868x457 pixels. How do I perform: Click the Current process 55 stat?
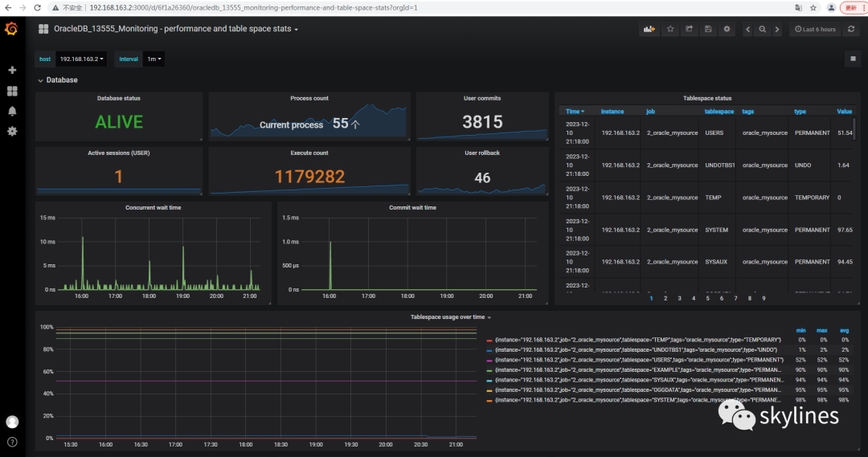coord(309,124)
